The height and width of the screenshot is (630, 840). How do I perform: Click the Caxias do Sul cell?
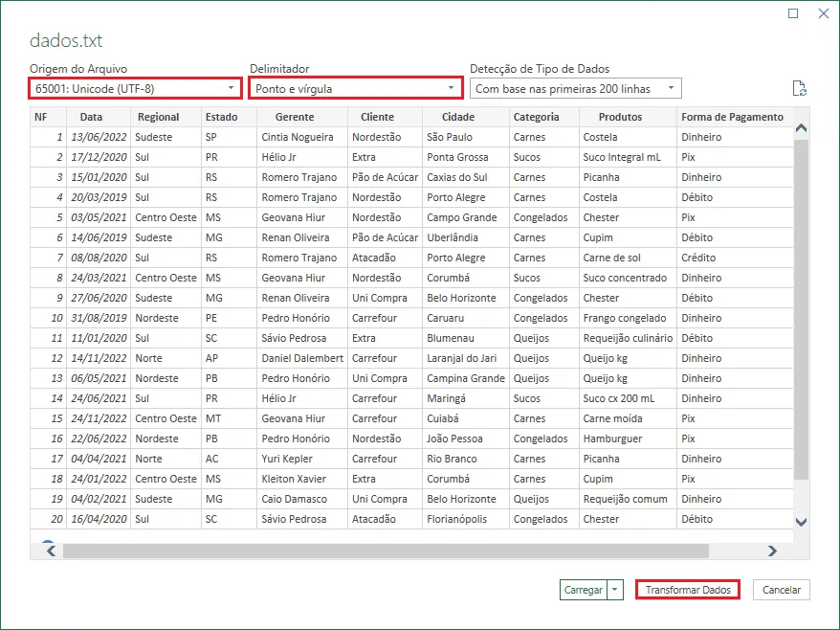466,177
